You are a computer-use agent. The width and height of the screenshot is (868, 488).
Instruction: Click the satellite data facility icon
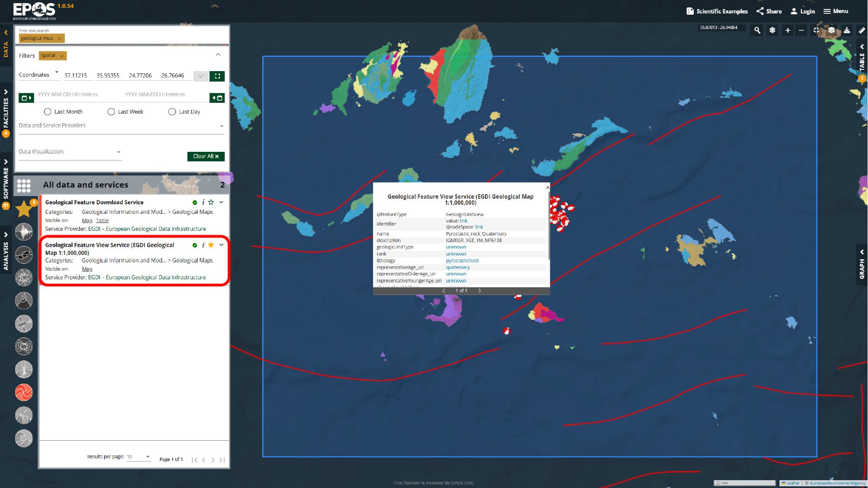(24, 324)
